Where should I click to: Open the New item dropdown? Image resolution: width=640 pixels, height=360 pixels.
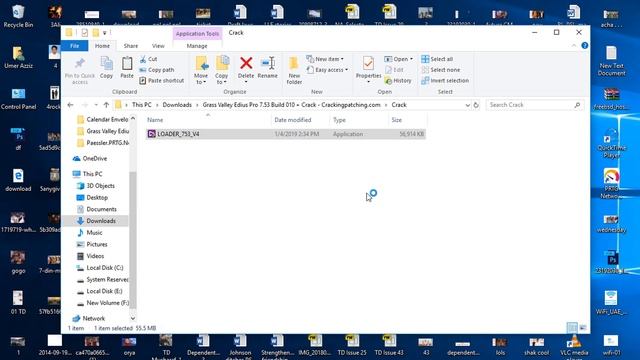coord(342,59)
